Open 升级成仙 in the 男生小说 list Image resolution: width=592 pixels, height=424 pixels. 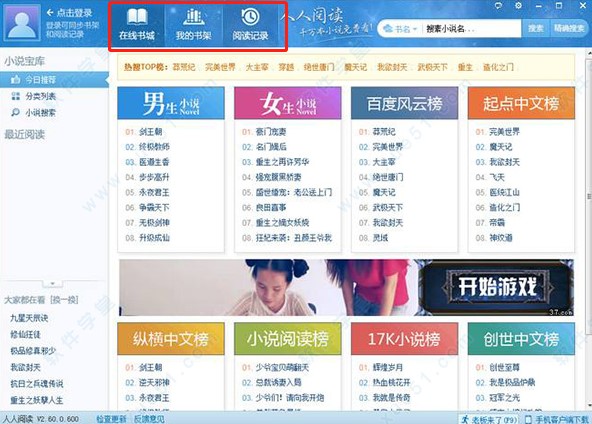tap(154, 238)
